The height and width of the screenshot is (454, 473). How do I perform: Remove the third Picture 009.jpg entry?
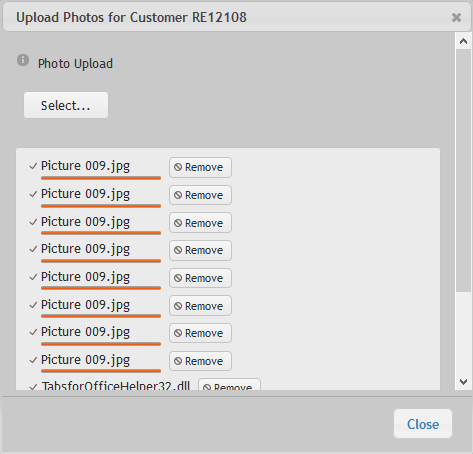[x=200, y=223]
